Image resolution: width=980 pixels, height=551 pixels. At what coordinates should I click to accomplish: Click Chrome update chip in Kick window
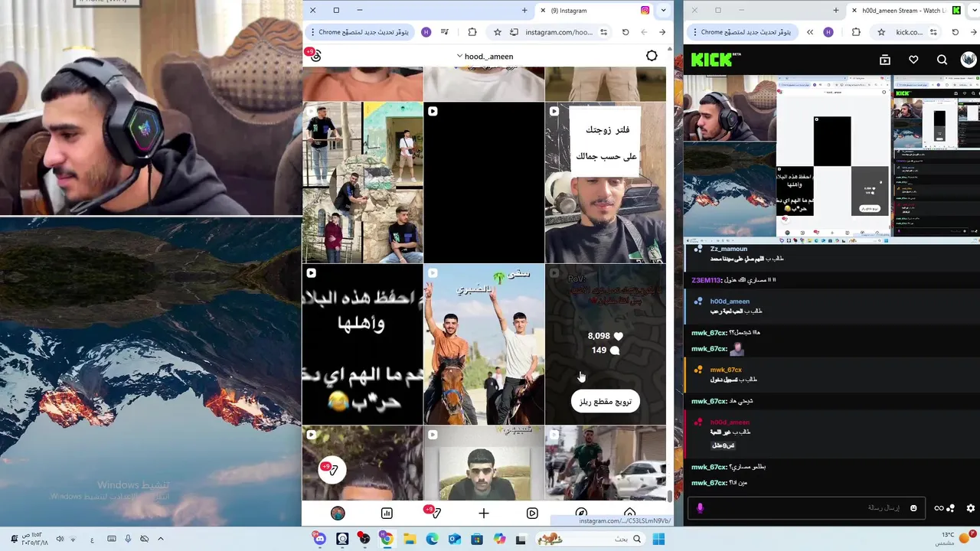743,32
